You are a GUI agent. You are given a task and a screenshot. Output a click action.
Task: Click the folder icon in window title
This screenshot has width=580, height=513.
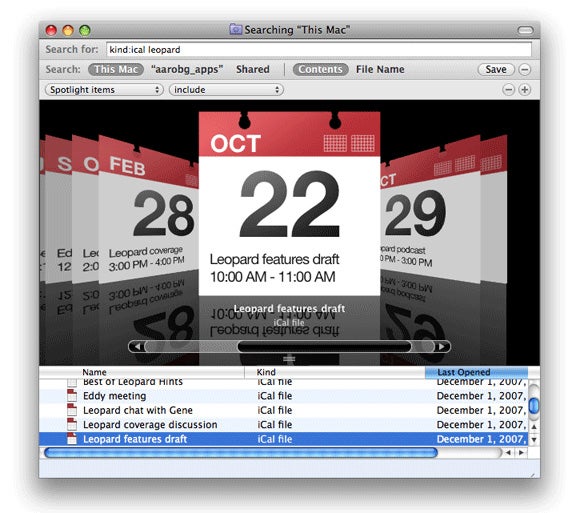pyautogui.click(x=236, y=29)
